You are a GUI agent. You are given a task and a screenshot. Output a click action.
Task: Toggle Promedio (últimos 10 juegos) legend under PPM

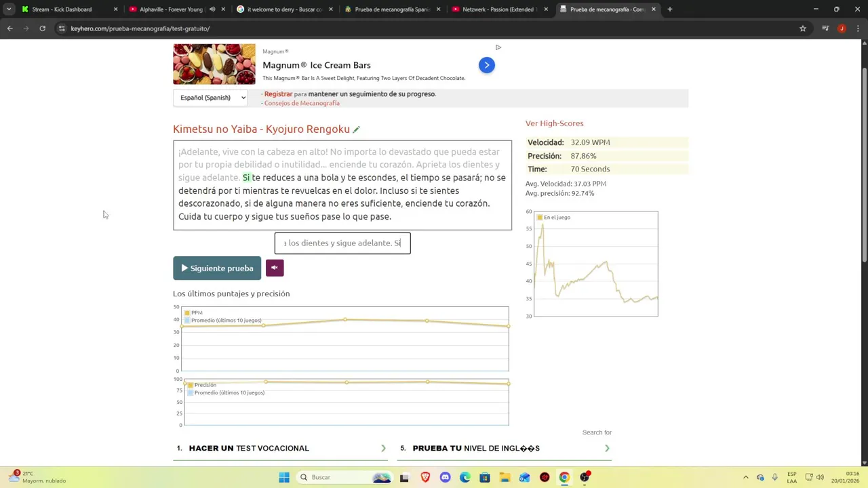224,320
